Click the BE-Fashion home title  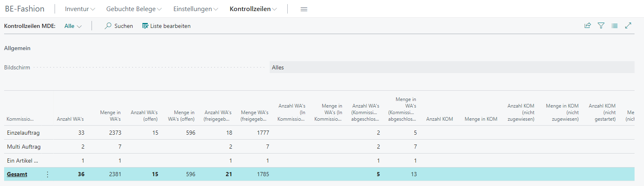tap(25, 9)
